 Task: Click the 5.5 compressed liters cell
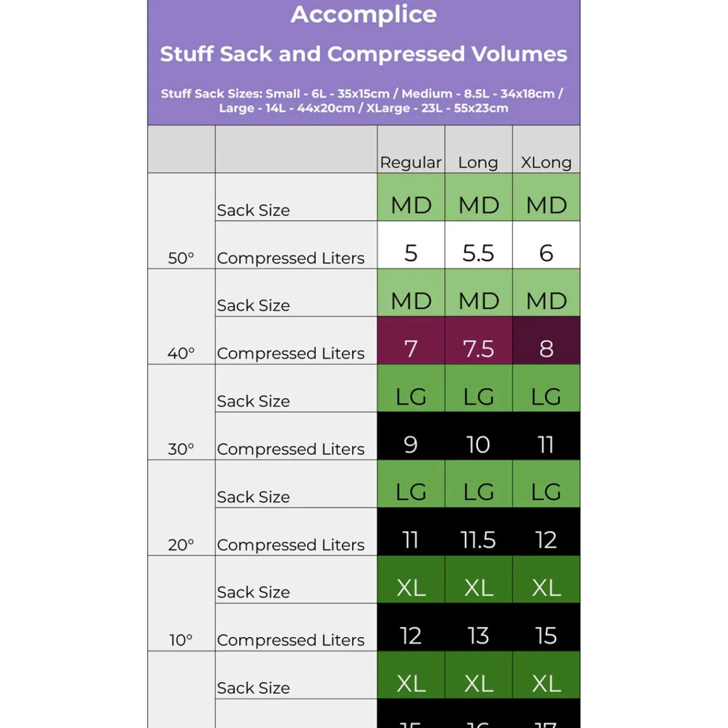pyautogui.click(x=478, y=253)
